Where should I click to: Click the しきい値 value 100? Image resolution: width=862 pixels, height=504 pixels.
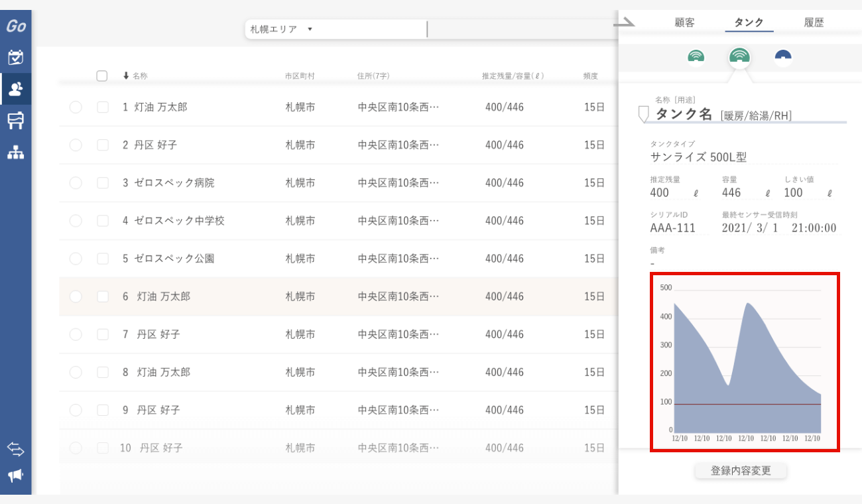click(x=793, y=193)
